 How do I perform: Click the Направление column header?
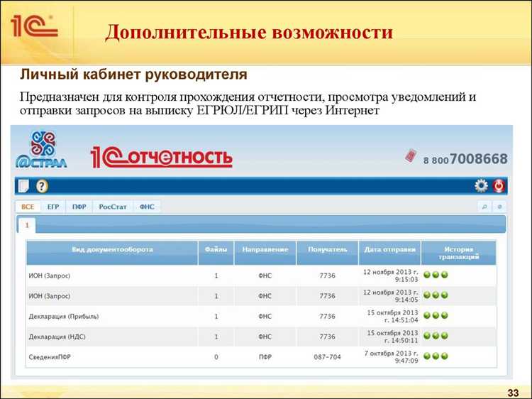[x=265, y=253]
